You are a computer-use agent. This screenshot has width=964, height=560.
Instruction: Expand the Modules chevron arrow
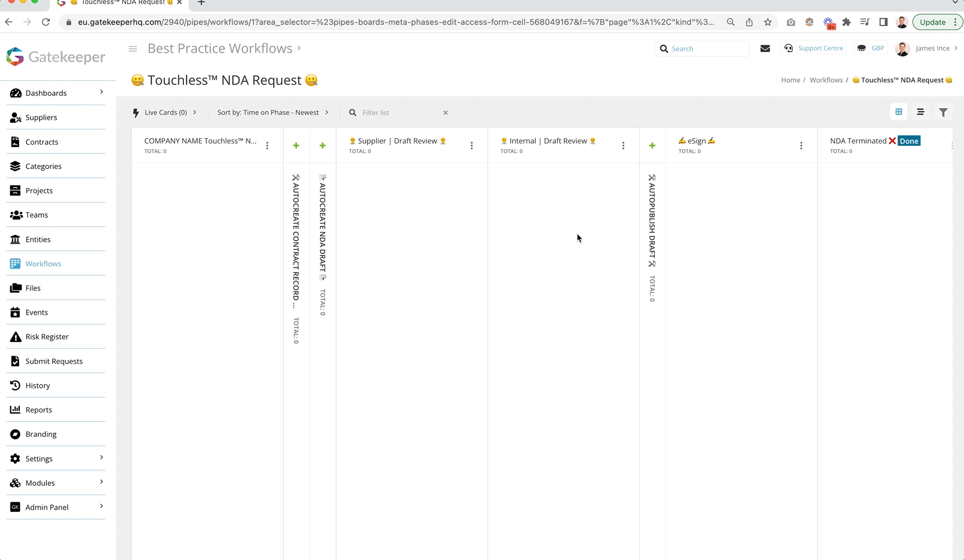[101, 482]
